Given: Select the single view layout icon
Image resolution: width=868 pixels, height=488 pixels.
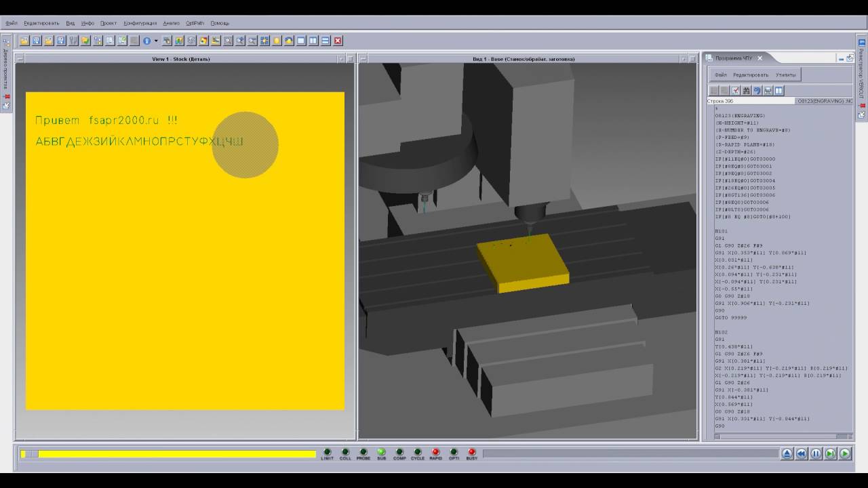Looking at the screenshot, I should pos(301,41).
